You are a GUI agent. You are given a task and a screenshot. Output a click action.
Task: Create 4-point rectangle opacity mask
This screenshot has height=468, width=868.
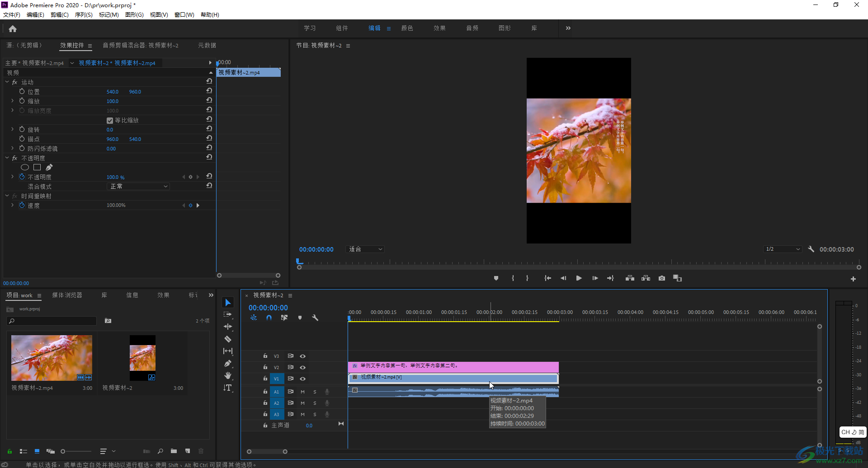[37, 168]
